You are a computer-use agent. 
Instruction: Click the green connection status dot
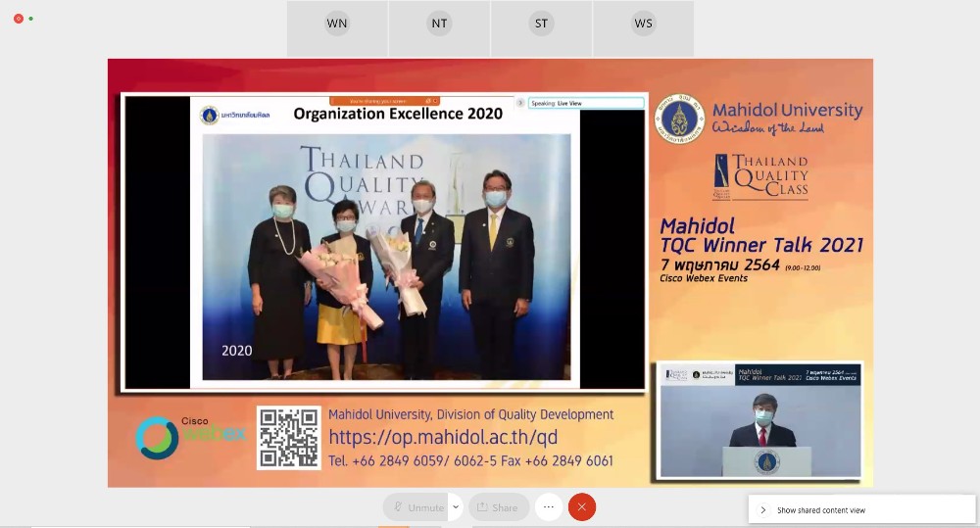pyautogui.click(x=31, y=19)
